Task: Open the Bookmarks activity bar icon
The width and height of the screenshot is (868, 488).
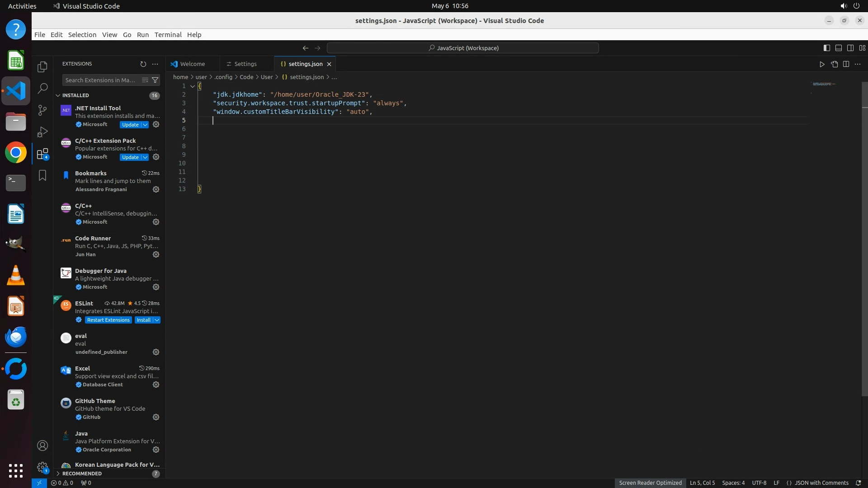Action: 42,175
